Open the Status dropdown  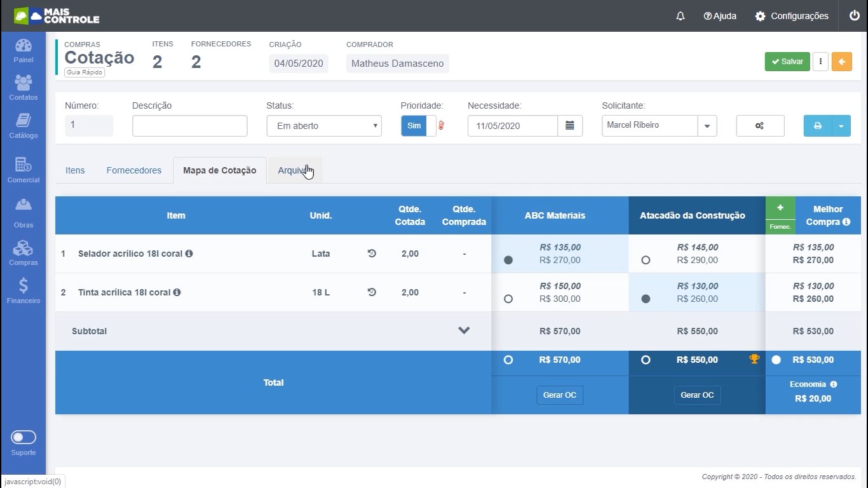click(323, 126)
